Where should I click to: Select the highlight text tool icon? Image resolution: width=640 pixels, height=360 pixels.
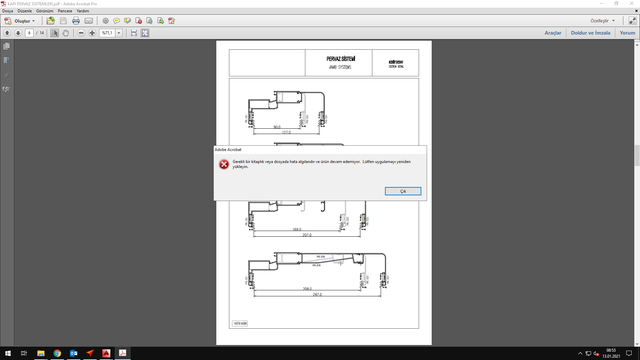point(128,21)
